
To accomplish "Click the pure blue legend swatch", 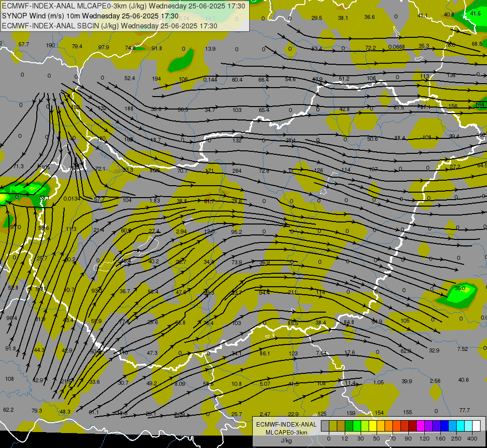I will (445, 426).
